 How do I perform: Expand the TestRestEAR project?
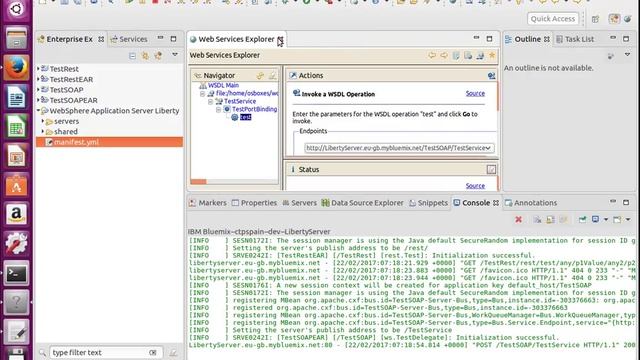pyautogui.click(x=38, y=79)
